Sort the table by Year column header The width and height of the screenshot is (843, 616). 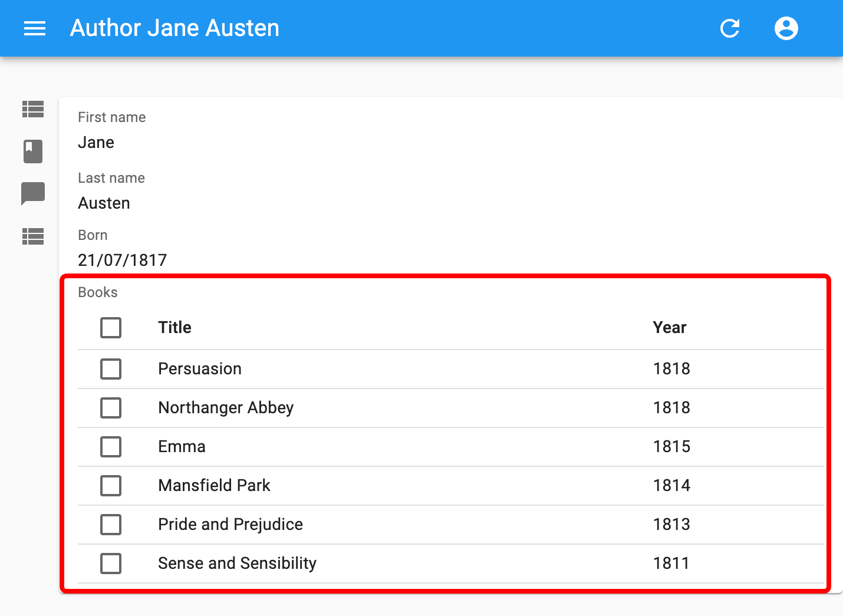[x=669, y=328]
